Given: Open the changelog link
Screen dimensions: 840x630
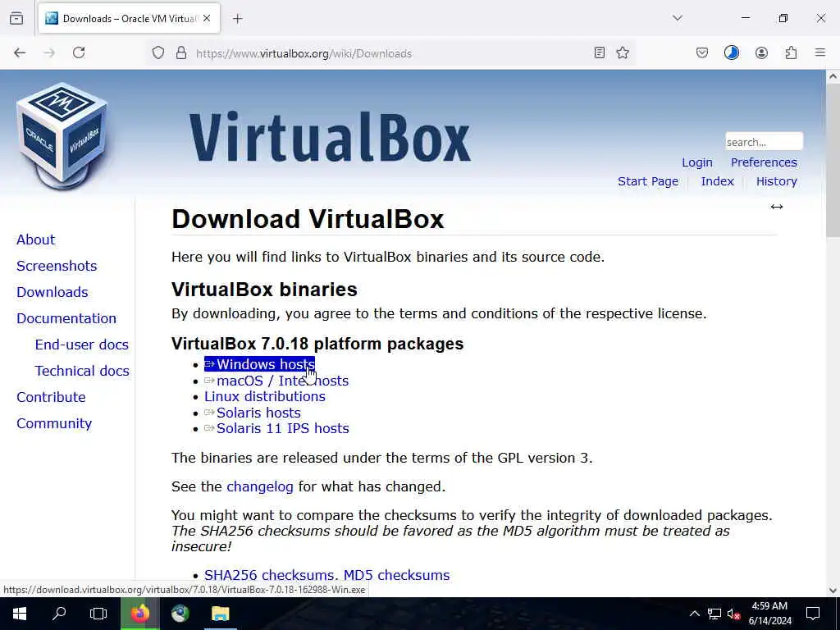Looking at the screenshot, I should pos(260,486).
